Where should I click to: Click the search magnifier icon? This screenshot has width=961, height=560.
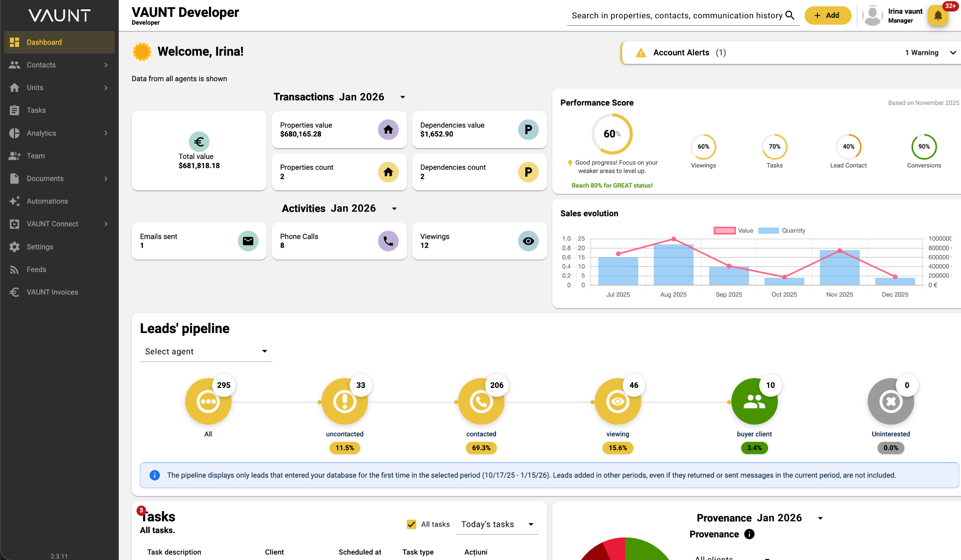click(x=790, y=15)
